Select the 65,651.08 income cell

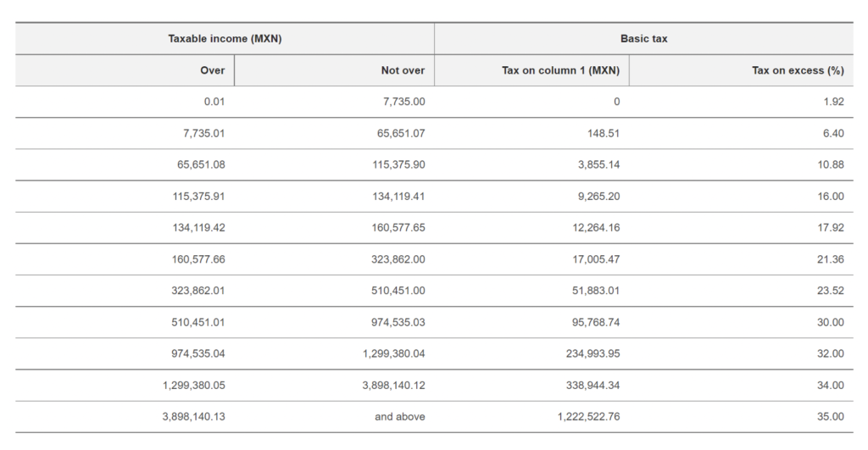coord(200,164)
